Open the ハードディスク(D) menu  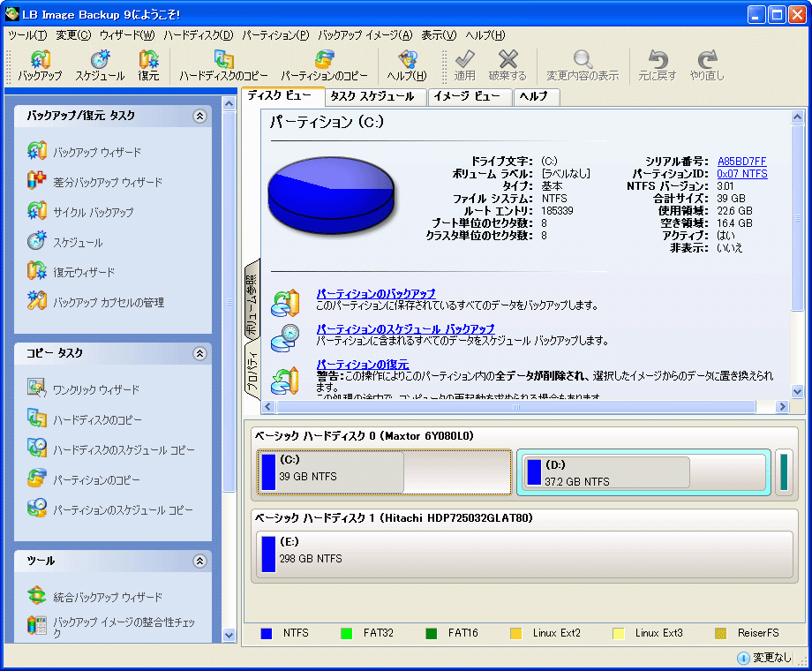(199, 35)
